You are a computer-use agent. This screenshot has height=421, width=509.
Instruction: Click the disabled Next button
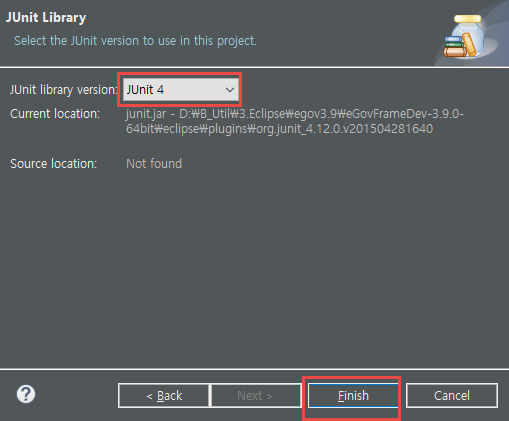pos(255,396)
